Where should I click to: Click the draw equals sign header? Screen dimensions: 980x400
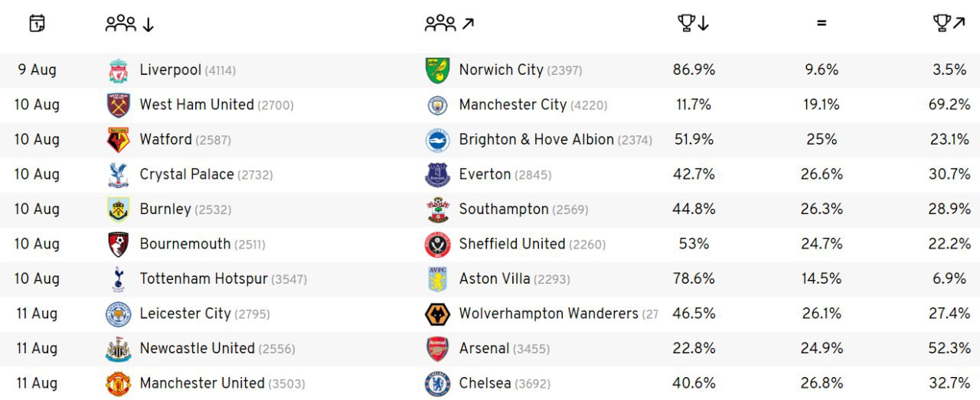(822, 24)
